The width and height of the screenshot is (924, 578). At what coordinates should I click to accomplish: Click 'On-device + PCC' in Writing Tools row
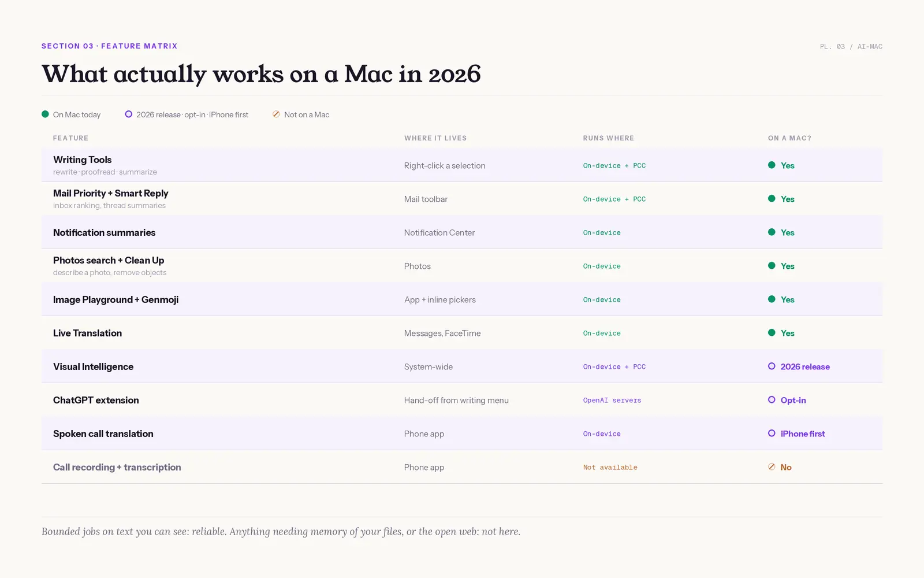[x=614, y=165]
